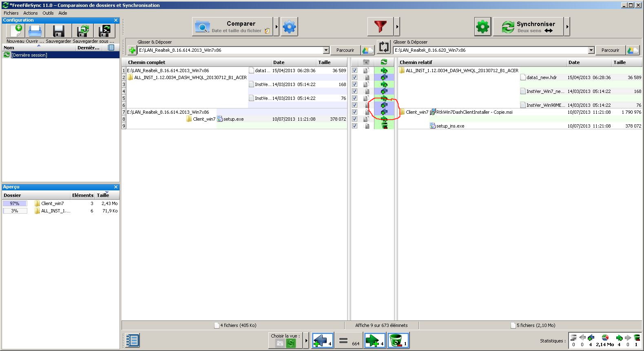This screenshot has width=644, height=351.
Task: Click the copy-to-right action icon on row 1
Action: [384, 71]
